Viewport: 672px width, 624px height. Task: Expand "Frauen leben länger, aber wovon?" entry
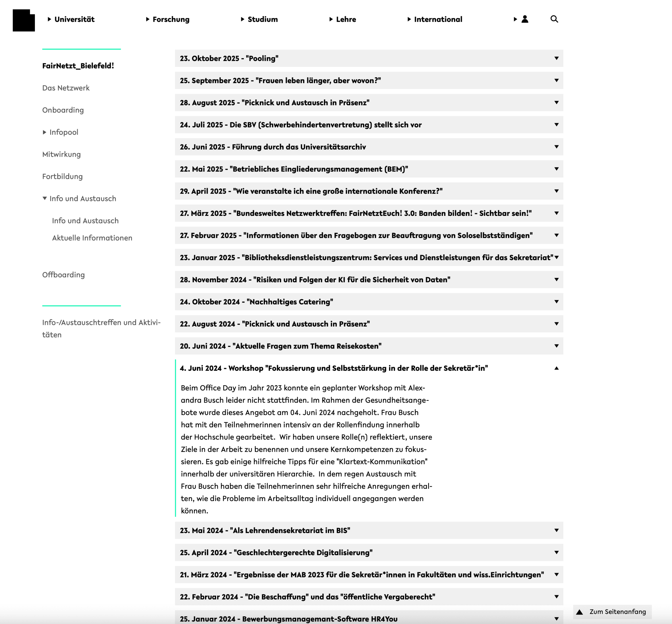point(280,81)
